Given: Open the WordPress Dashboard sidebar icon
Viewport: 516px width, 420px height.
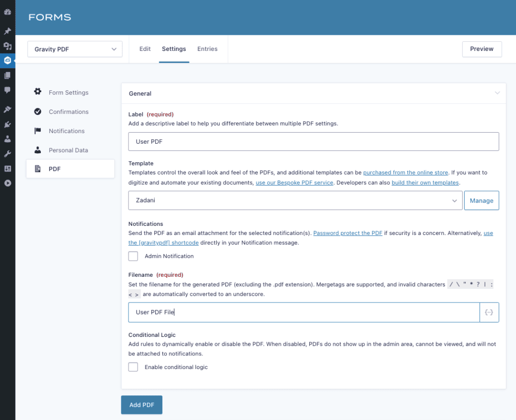Looking at the screenshot, I should (x=7, y=12).
